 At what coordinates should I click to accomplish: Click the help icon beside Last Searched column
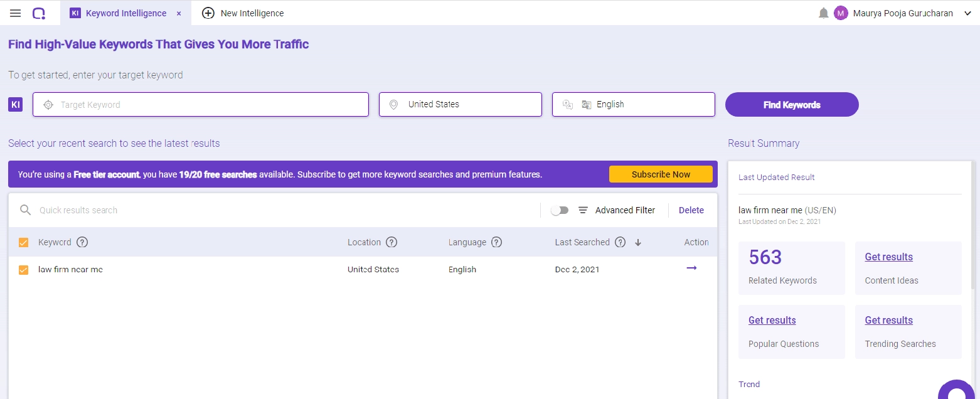pyautogui.click(x=620, y=242)
